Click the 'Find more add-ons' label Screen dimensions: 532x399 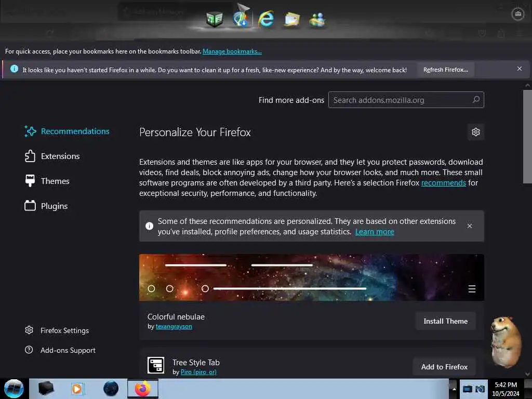291,100
